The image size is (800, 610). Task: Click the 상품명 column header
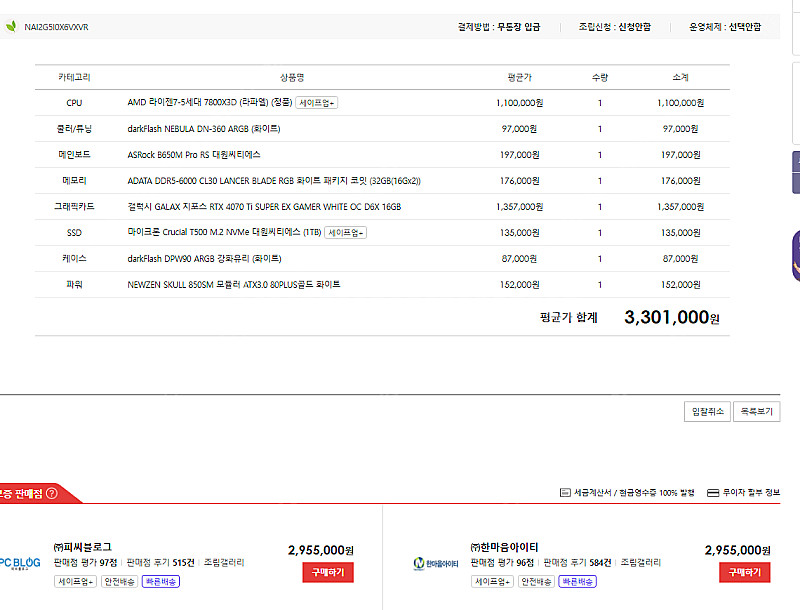point(292,78)
